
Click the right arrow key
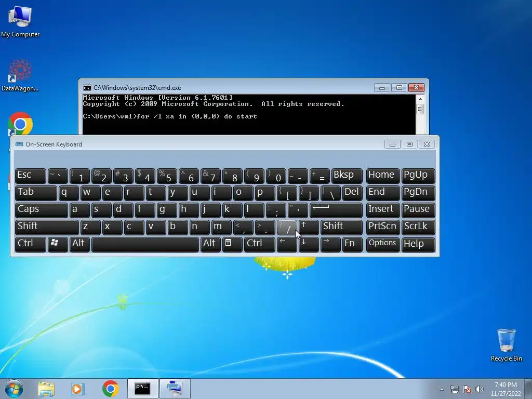[330, 244]
